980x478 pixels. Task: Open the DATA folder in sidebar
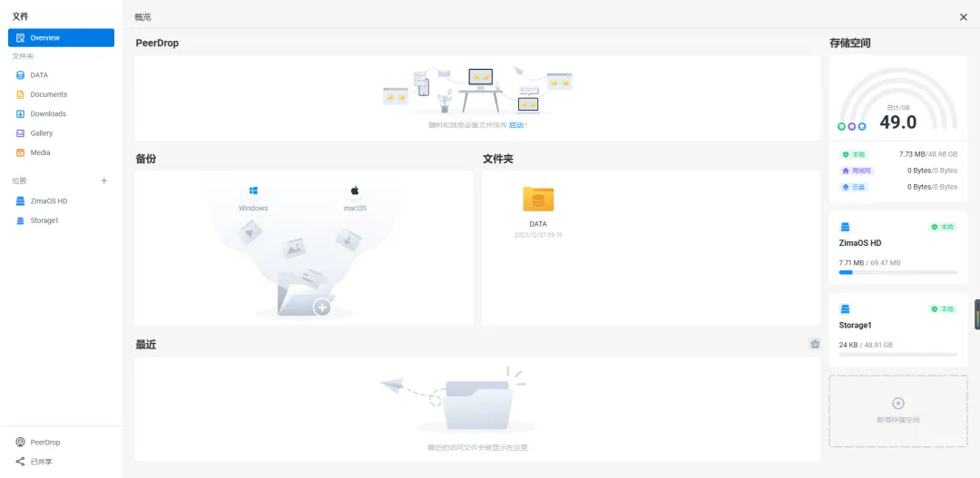[x=38, y=75]
